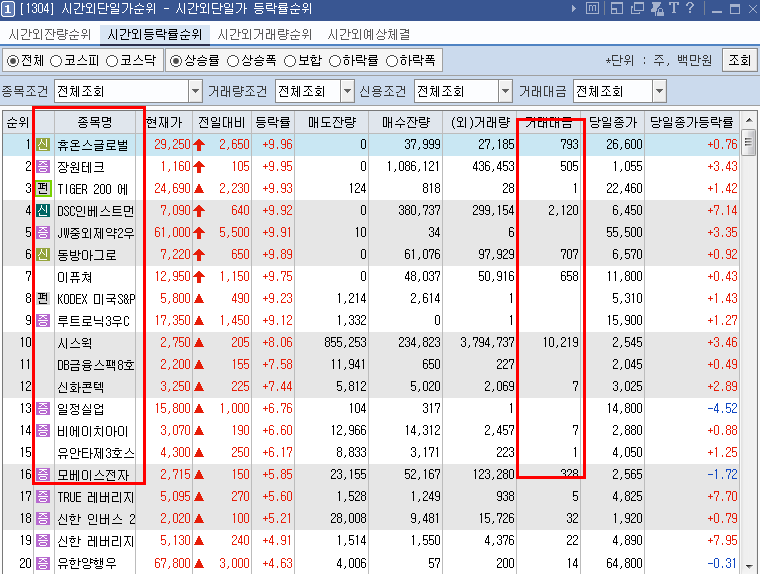
Task: Select the 시스웍 stock row name
Action: coord(75,343)
